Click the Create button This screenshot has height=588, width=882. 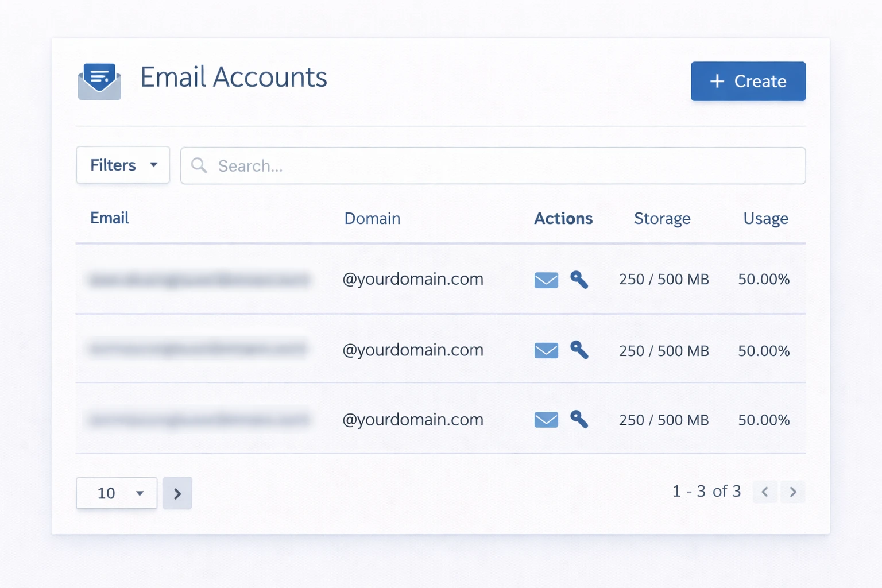[x=748, y=82]
